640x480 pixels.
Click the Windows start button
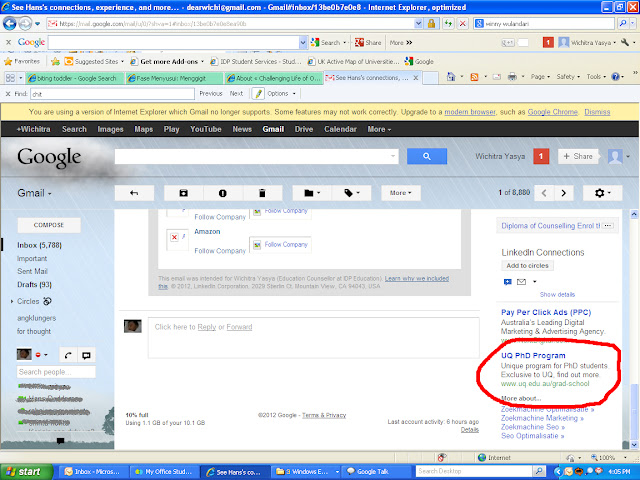pos(27,472)
